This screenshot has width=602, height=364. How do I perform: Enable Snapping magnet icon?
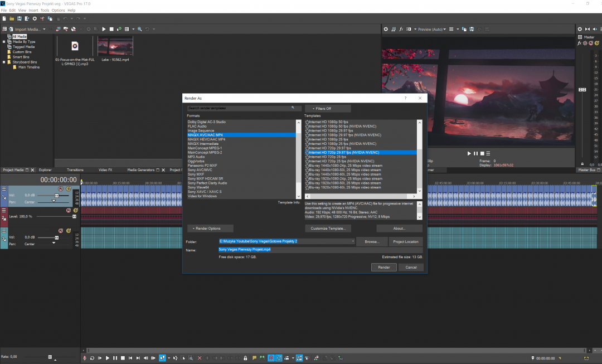271,358
